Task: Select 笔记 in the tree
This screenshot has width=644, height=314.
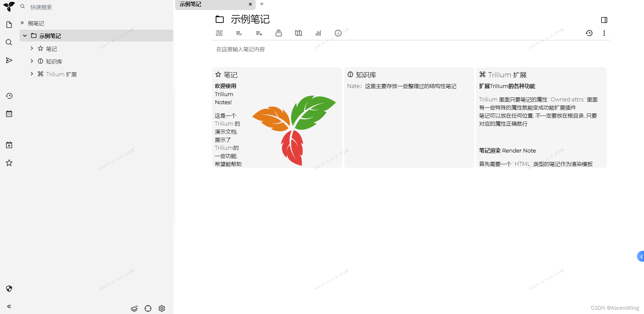Action: [x=51, y=49]
